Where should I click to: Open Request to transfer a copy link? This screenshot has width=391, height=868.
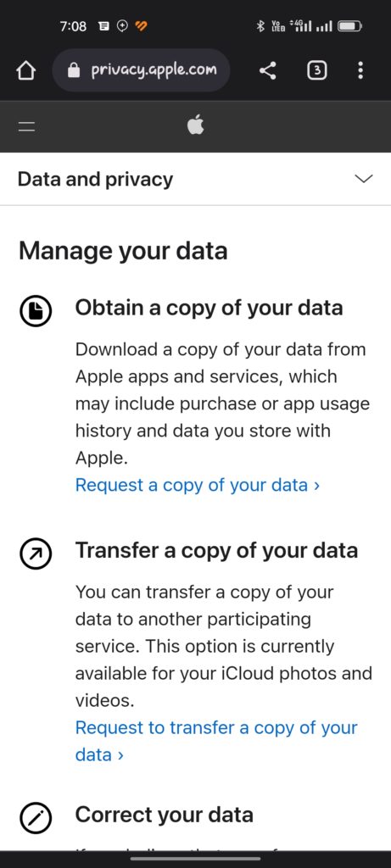coord(216,741)
